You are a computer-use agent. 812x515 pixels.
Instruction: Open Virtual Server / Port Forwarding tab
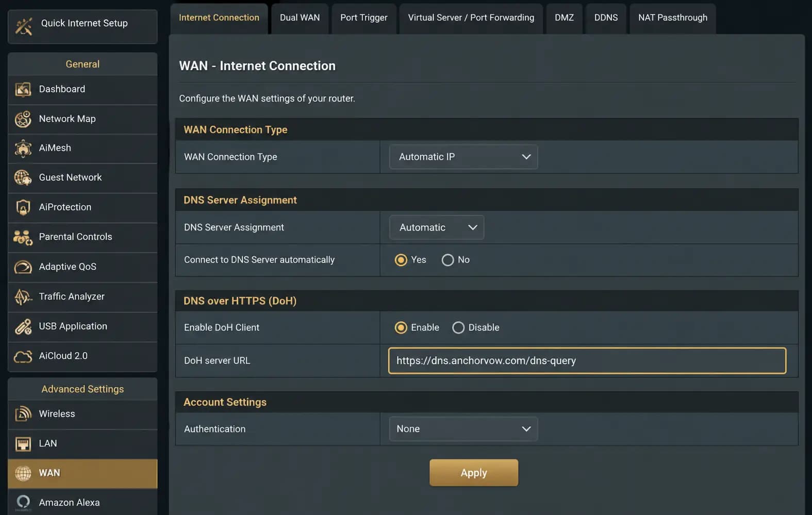tap(471, 18)
